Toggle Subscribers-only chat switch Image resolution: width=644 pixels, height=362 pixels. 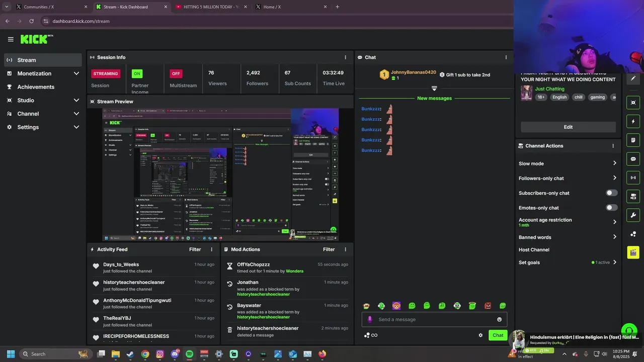pyautogui.click(x=611, y=193)
